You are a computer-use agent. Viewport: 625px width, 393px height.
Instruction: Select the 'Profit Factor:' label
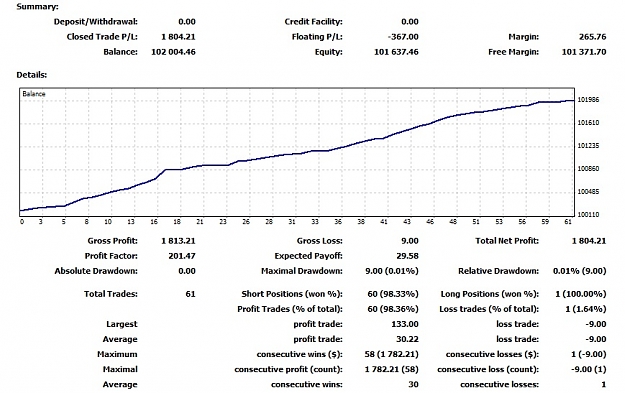click(111, 256)
